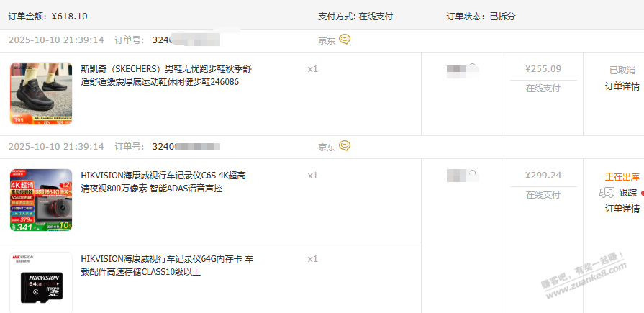Open the Hikvision dashcam C6S thumbnail
Viewport: 644px width, 313px height.
click(x=41, y=200)
